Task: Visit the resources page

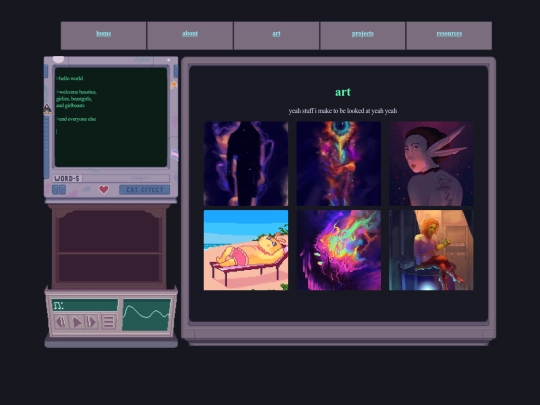Action: pos(449,33)
